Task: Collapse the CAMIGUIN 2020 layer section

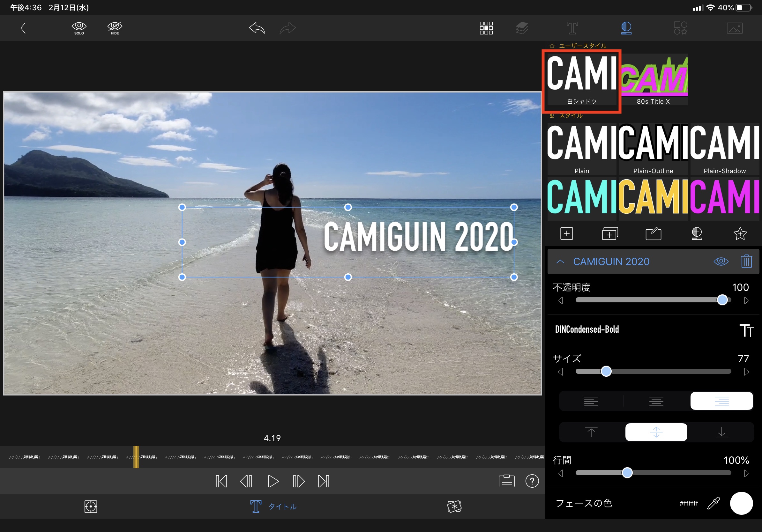Action: [560, 261]
